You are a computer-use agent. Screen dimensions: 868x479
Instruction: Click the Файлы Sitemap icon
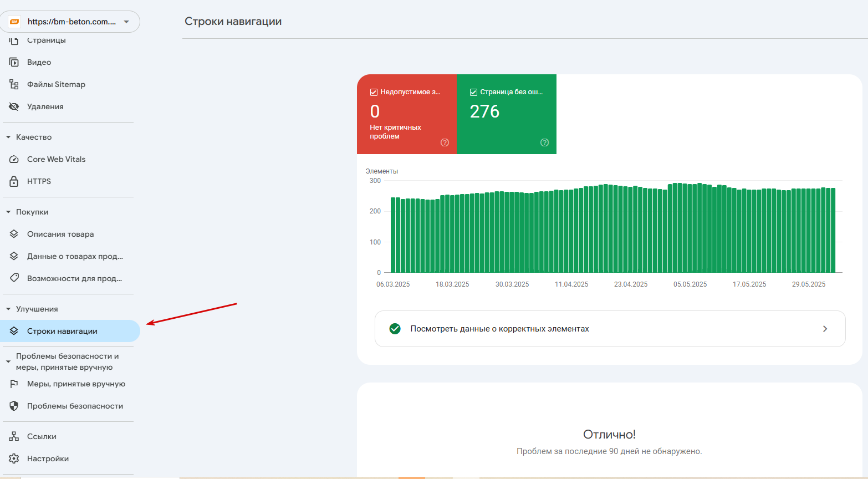14,84
